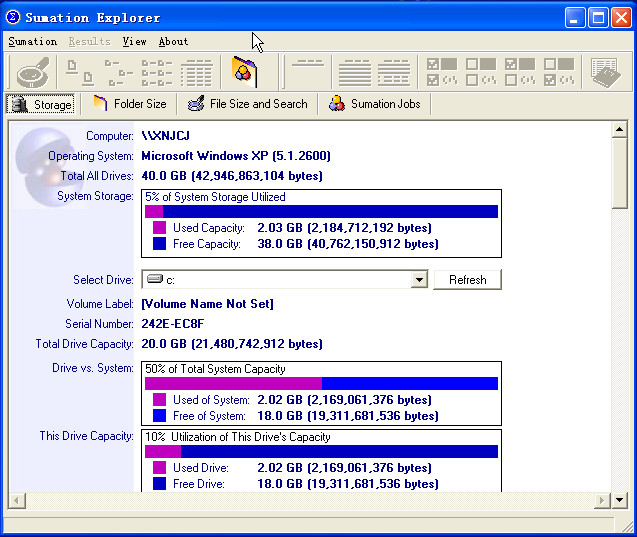This screenshot has height=537, width=637.
Task: Switch to large icons view toolbar icon
Action: [x=80, y=73]
